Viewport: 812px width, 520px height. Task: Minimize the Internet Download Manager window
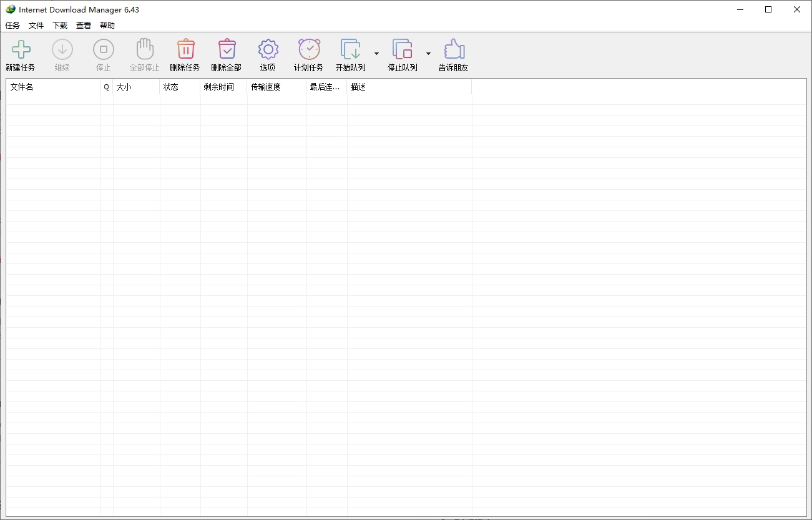point(740,9)
